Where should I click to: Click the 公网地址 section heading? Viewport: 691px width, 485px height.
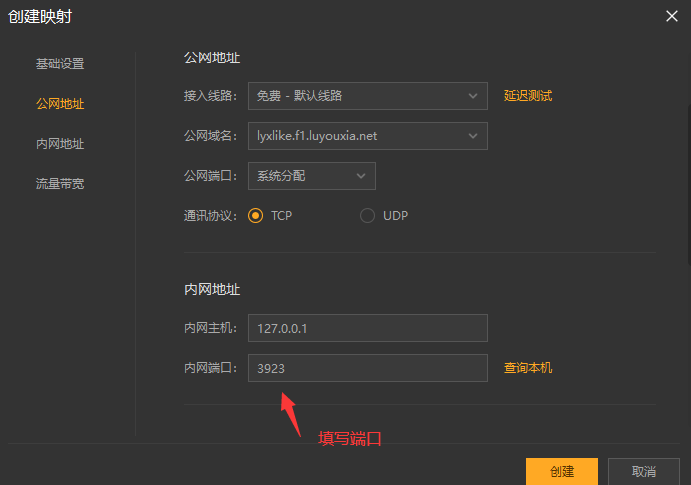[212, 58]
